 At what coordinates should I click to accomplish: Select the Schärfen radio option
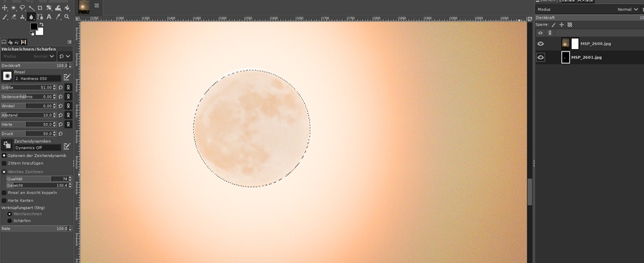pyautogui.click(x=10, y=220)
